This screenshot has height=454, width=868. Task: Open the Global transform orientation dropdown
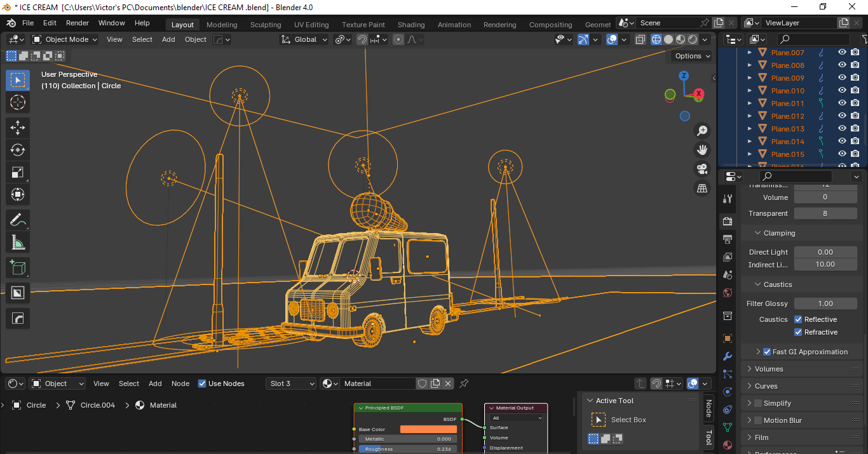304,39
